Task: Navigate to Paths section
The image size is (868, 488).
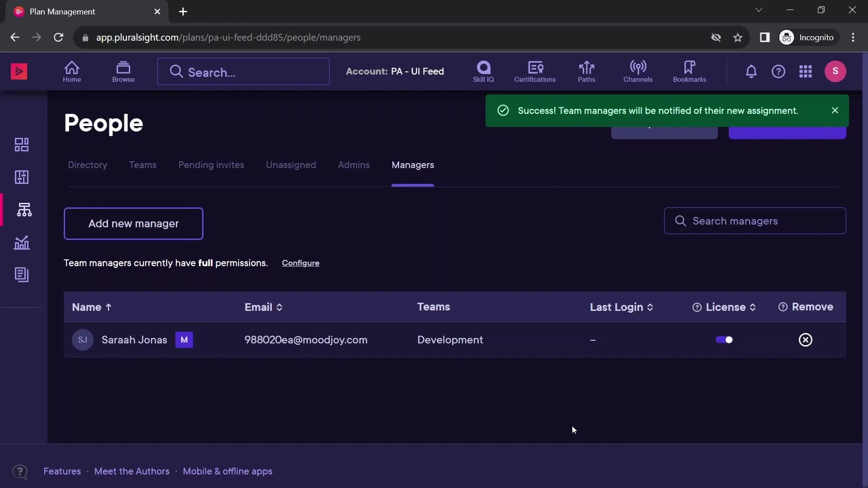Action: (587, 71)
